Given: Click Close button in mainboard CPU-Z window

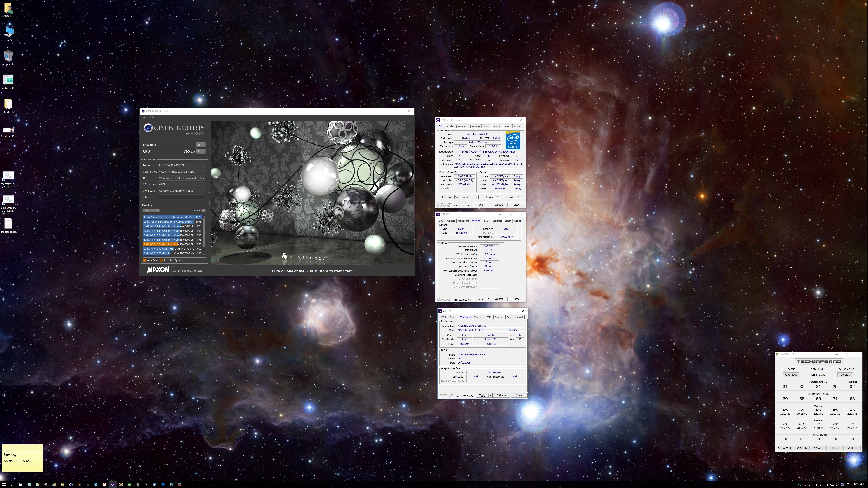Looking at the screenshot, I should tap(519, 395).
